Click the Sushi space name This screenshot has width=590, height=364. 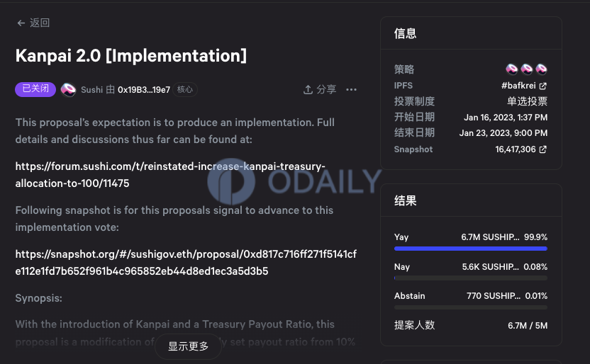[x=91, y=90]
